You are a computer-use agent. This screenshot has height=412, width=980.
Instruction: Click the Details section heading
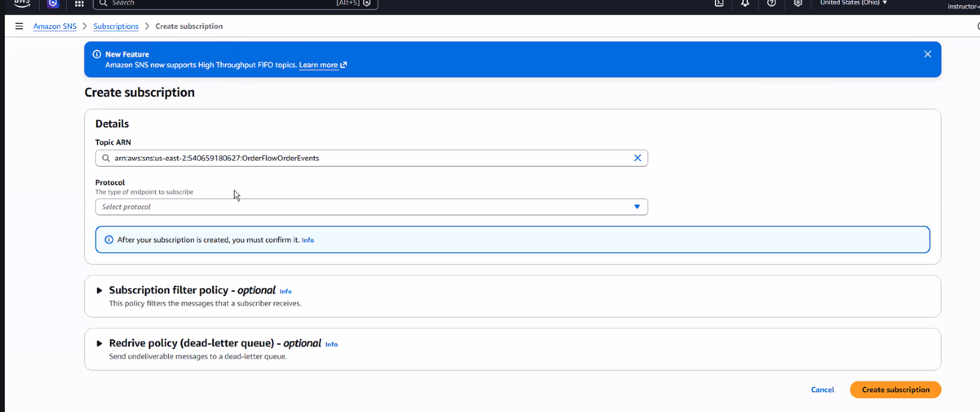(x=112, y=124)
